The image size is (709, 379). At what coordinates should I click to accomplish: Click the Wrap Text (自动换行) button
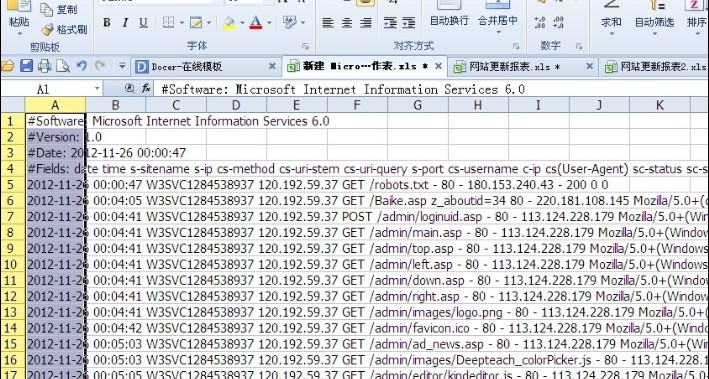tap(449, 15)
